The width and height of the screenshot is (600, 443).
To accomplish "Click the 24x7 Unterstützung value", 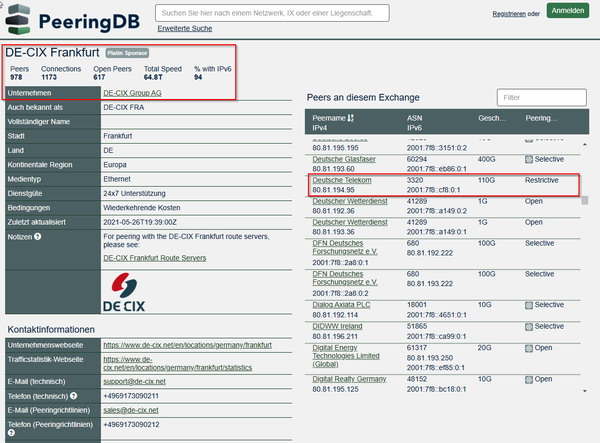I will tap(134, 194).
